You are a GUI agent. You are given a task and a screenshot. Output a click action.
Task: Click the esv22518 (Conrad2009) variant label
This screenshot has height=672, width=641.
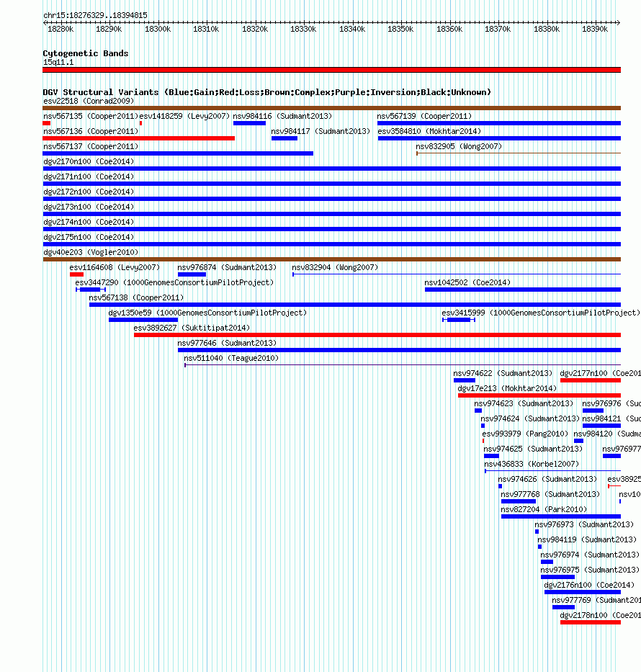[89, 101]
